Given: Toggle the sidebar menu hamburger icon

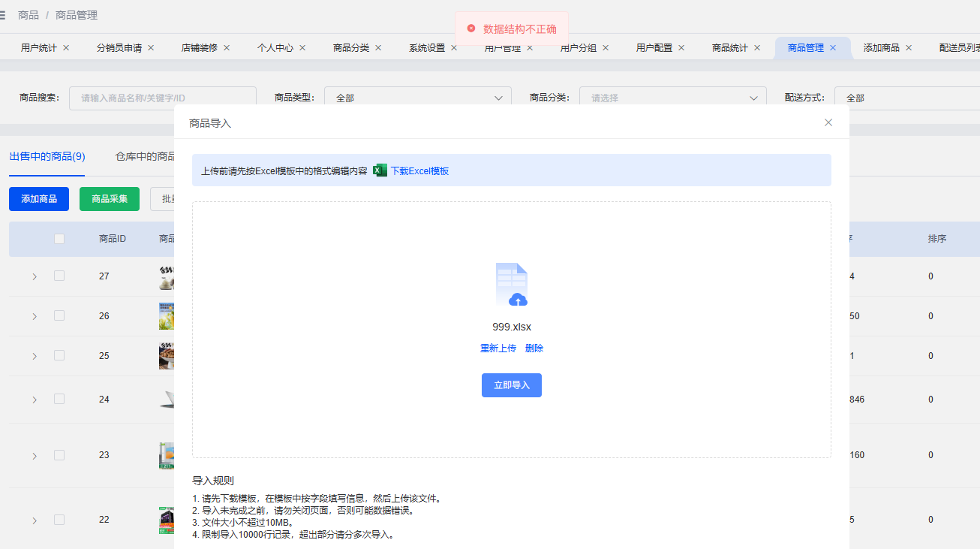Looking at the screenshot, I should point(3,15).
